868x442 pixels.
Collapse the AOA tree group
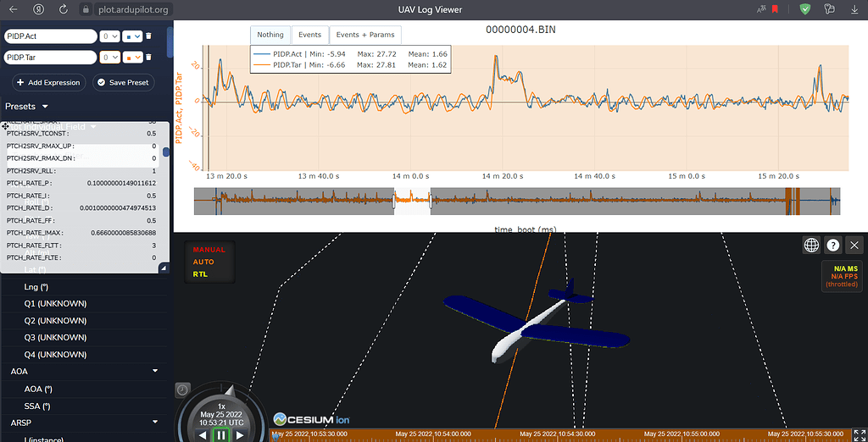point(155,371)
